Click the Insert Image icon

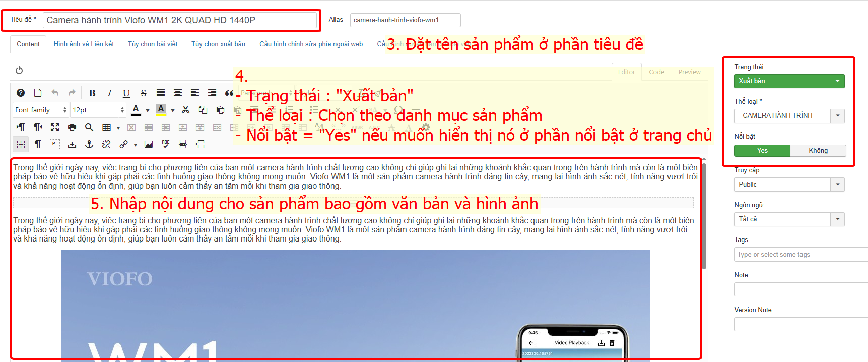[149, 144]
